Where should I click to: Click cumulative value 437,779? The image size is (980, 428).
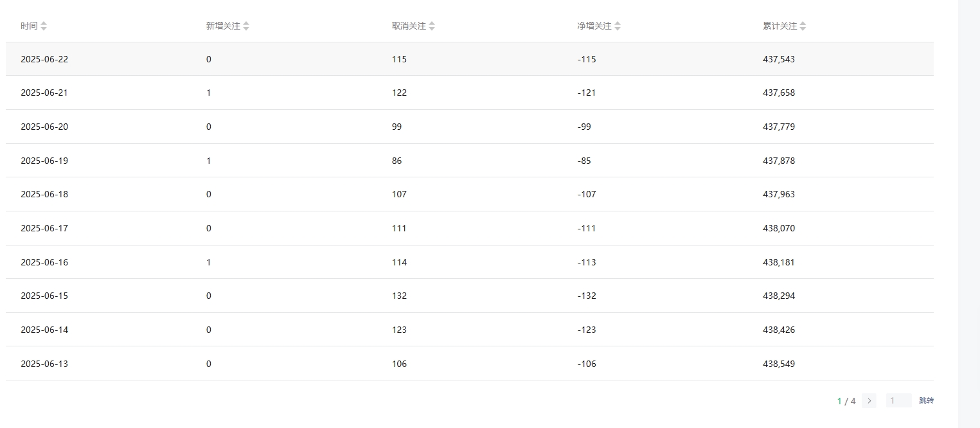[779, 127]
